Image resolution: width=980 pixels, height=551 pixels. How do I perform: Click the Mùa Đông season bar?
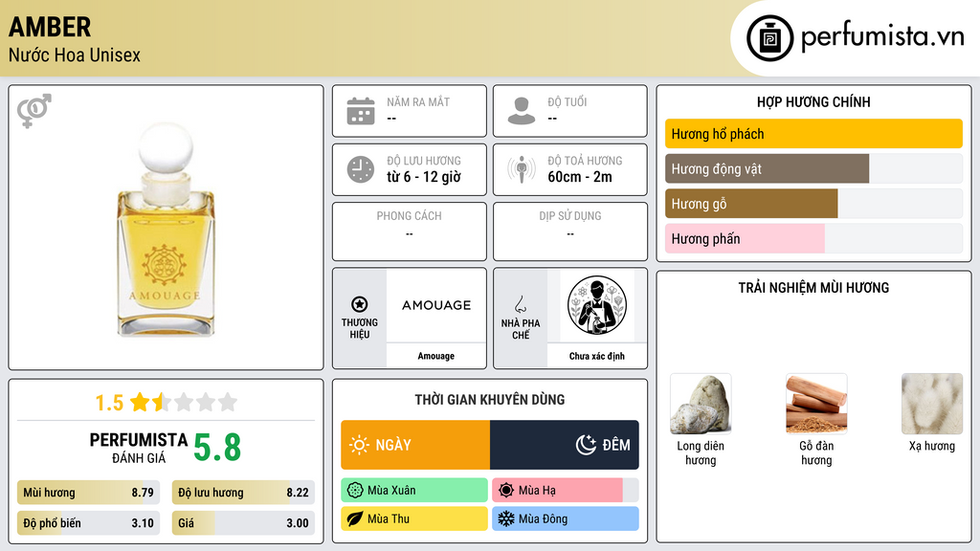[x=565, y=518]
